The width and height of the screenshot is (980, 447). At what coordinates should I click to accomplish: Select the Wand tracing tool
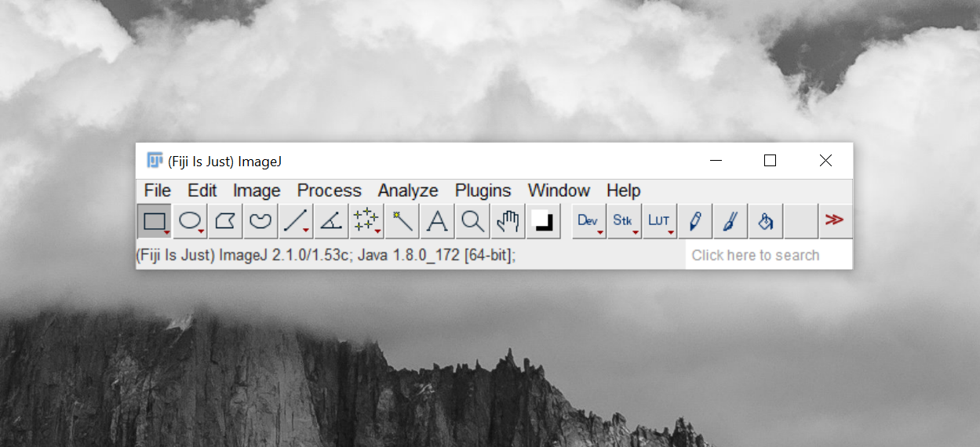click(402, 221)
